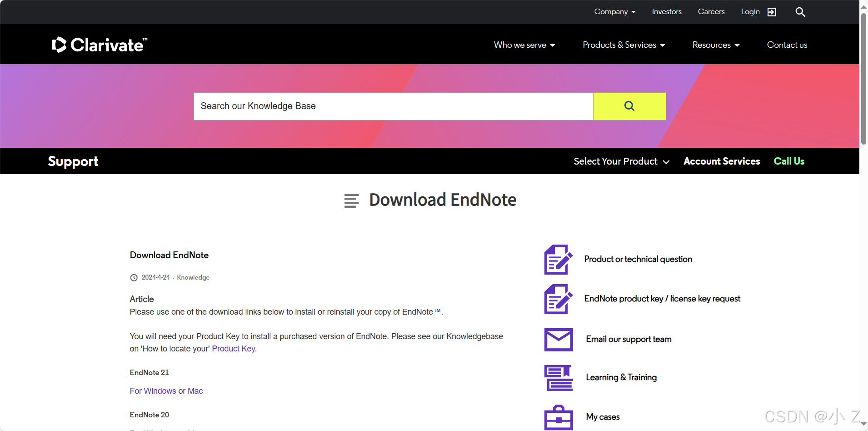
Task: Click the EndNote 20 heading text
Action: coord(149,415)
